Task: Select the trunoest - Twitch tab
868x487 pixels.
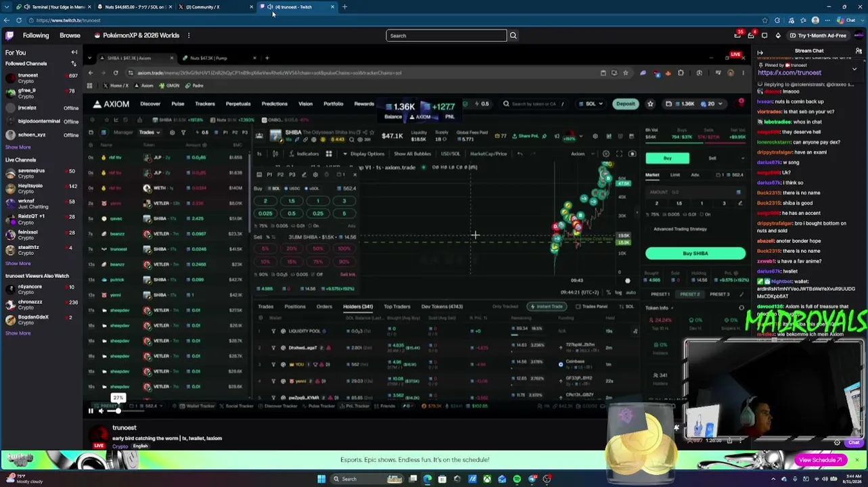Action: [x=296, y=7]
